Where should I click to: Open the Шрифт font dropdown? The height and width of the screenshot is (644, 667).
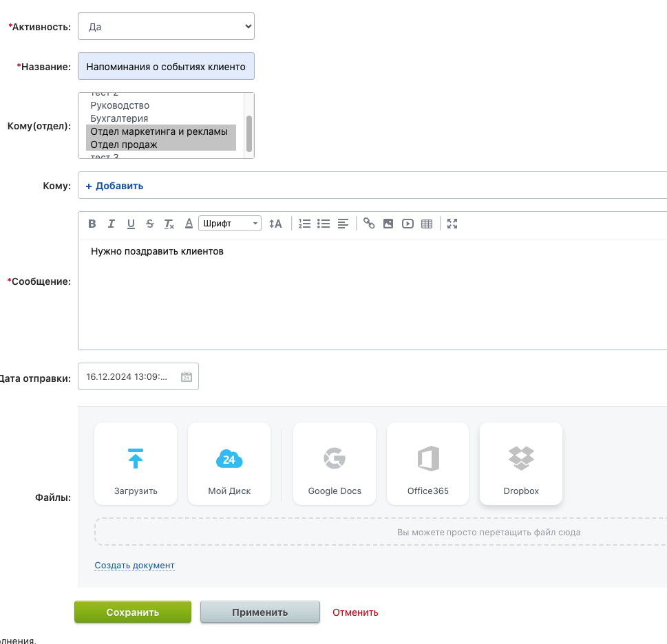pos(230,224)
